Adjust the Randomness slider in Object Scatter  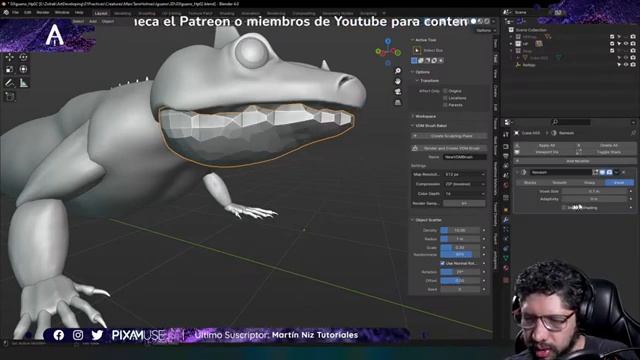pos(460,255)
